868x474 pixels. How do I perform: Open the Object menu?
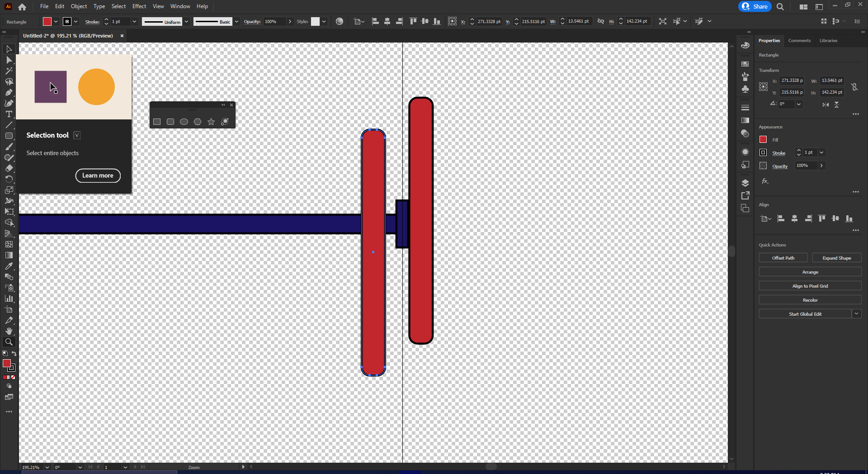pos(78,6)
